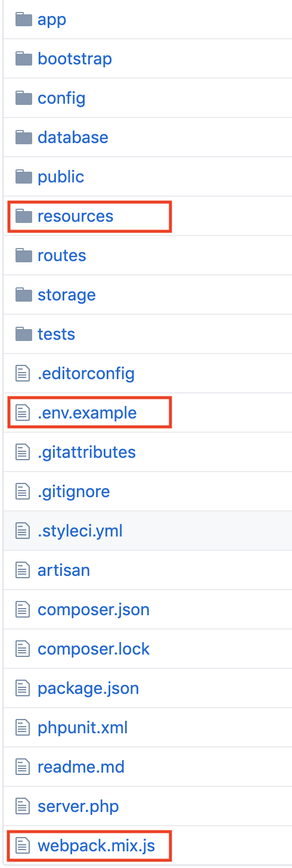Open the composer.lock file link

(x=94, y=649)
